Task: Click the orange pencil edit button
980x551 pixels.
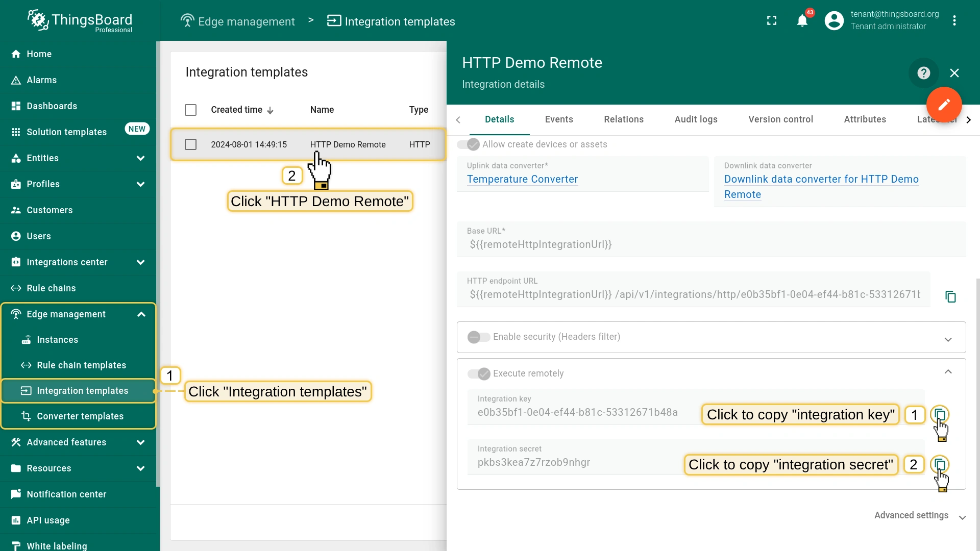Action: coord(944,105)
